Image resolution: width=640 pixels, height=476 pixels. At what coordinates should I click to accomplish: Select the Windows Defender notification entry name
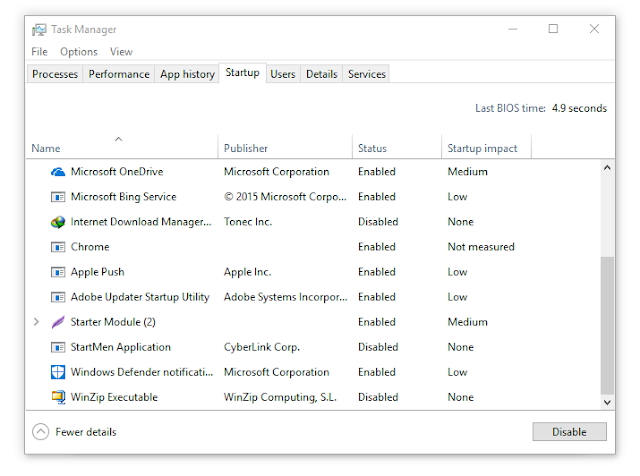(x=142, y=372)
